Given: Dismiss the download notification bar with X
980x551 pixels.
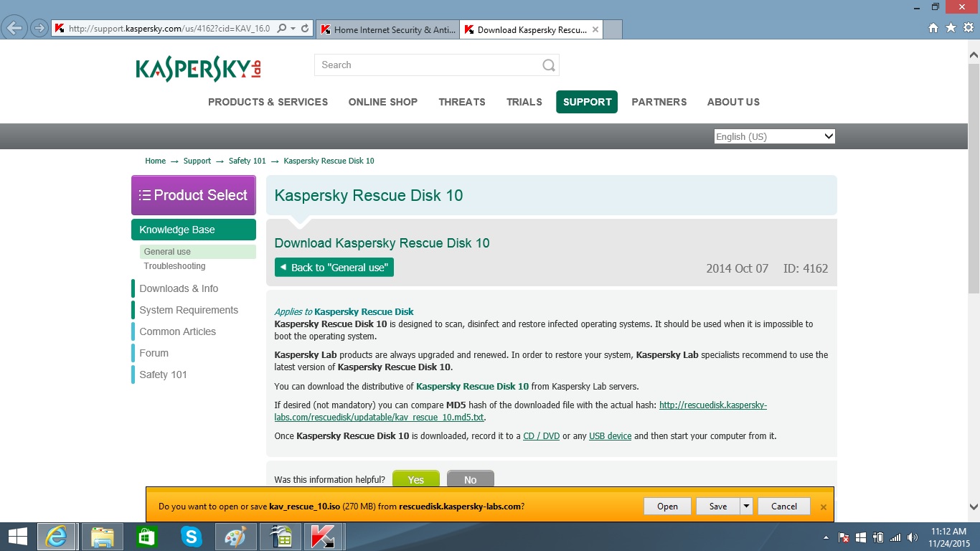Looking at the screenshot, I should click(824, 507).
